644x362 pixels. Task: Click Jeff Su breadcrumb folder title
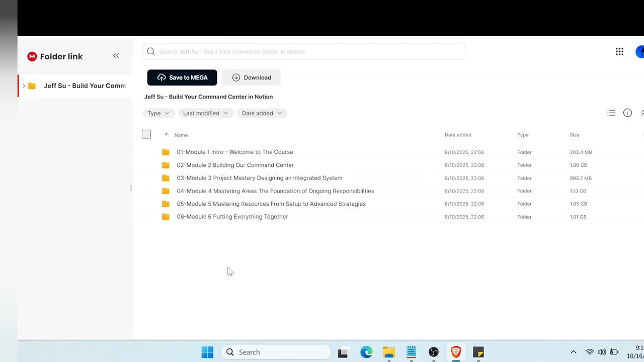point(208,97)
